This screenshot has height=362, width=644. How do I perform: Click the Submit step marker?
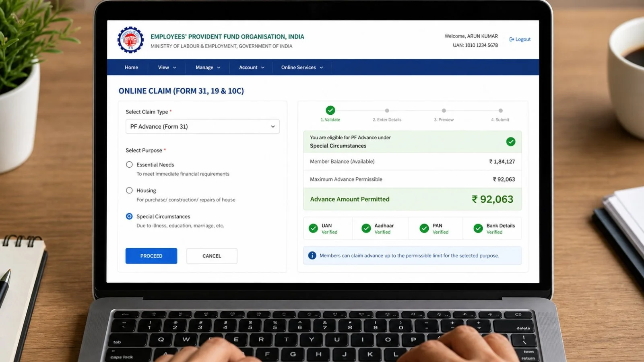point(500,111)
